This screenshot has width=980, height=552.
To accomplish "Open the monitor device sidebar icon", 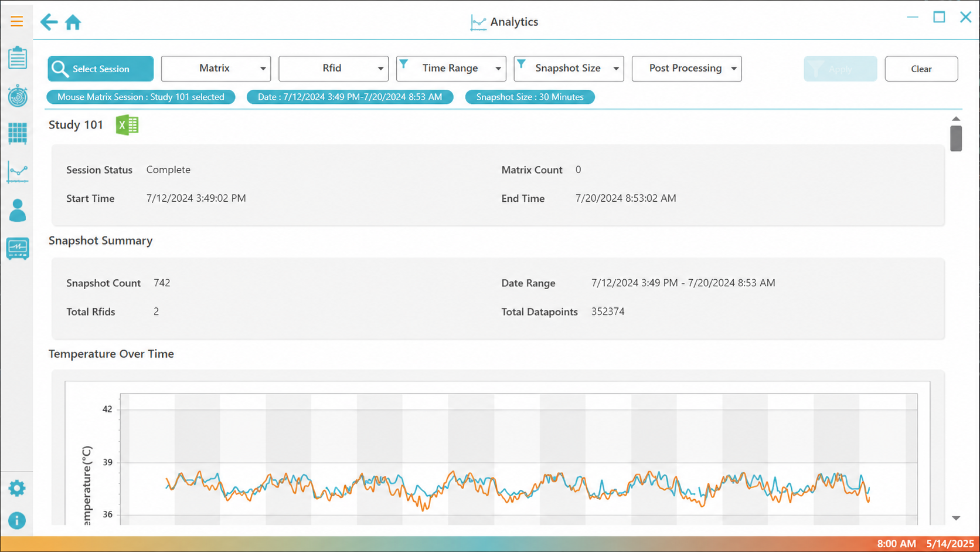I will (x=18, y=249).
